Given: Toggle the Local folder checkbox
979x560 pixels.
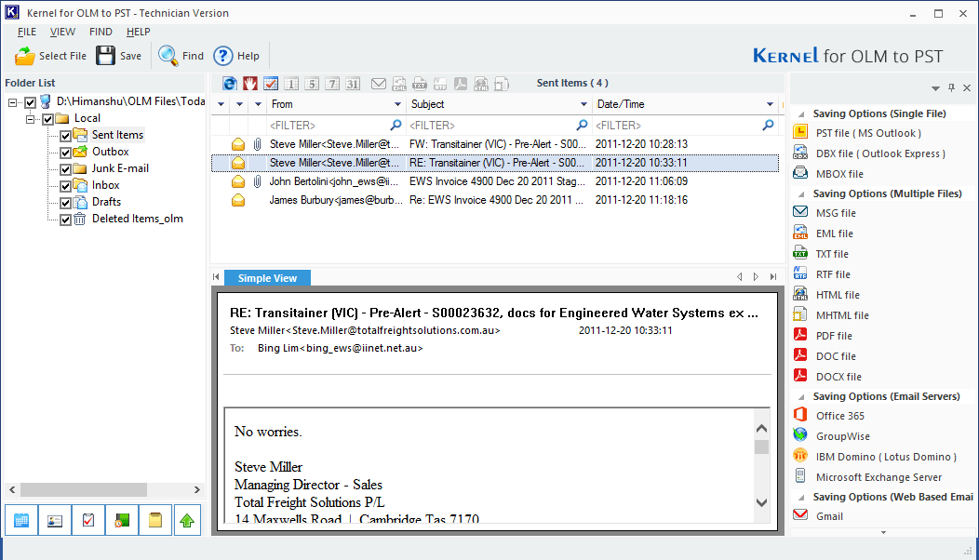Looking at the screenshot, I should click(x=47, y=119).
